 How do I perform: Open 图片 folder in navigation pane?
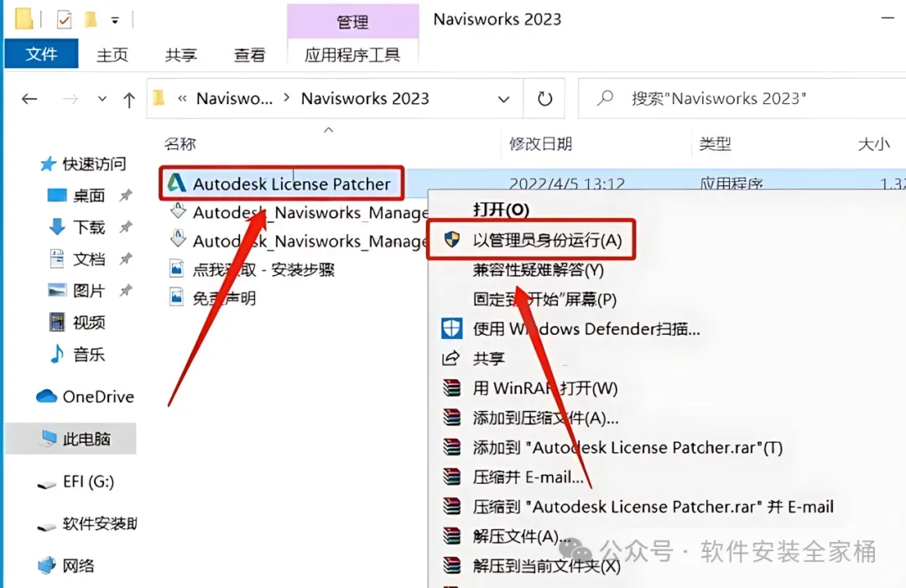click(x=88, y=291)
